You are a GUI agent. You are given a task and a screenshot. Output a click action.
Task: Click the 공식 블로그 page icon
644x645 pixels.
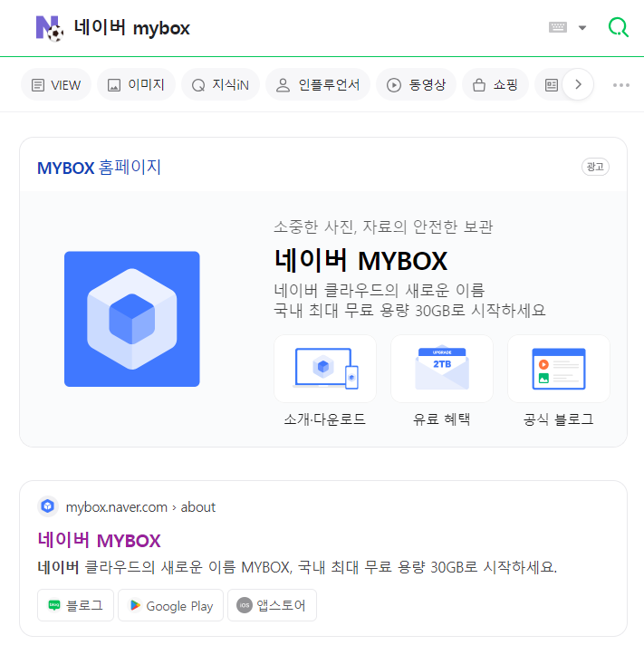[559, 369]
